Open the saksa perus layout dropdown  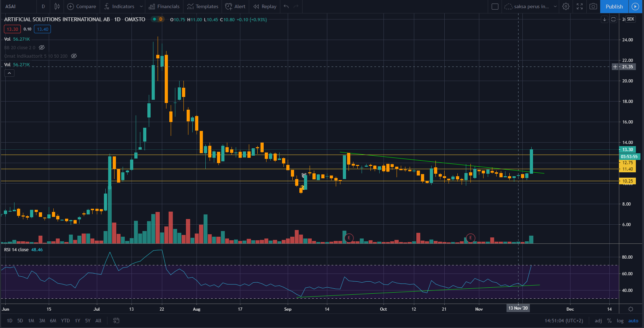[555, 6]
